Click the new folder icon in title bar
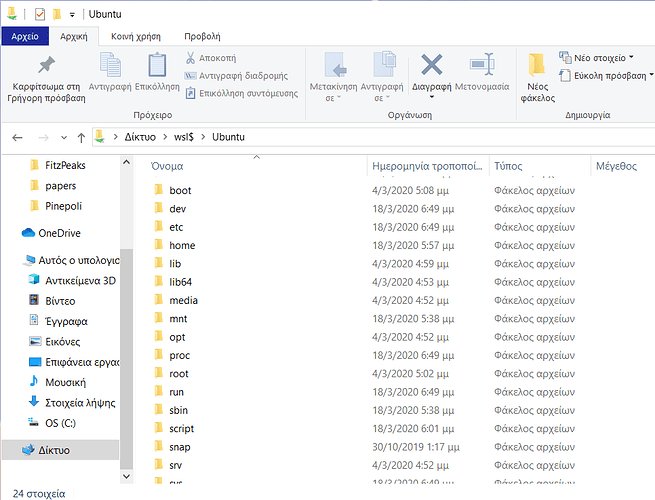Screen dimensions: 655x500 [57, 14]
